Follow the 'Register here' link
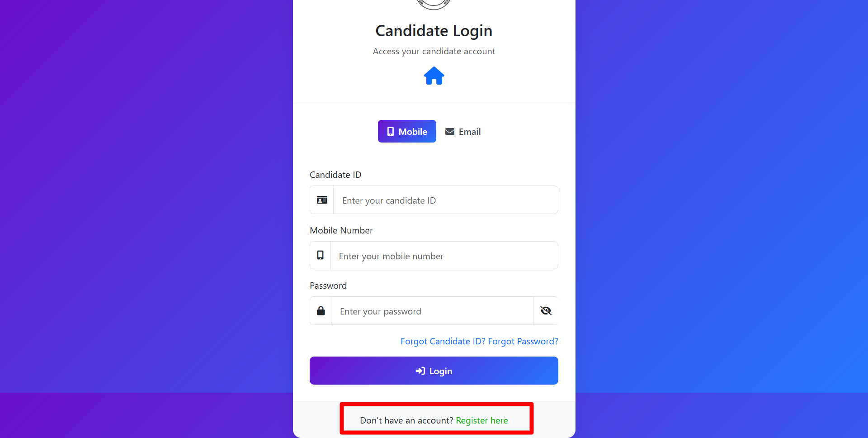Viewport: 868px width, 438px height. [x=482, y=420]
